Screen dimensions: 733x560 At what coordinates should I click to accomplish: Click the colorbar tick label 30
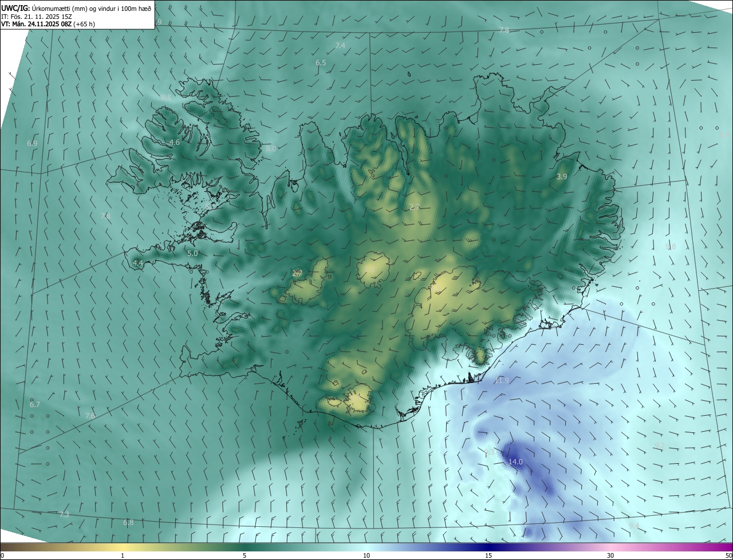click(610, 555)
